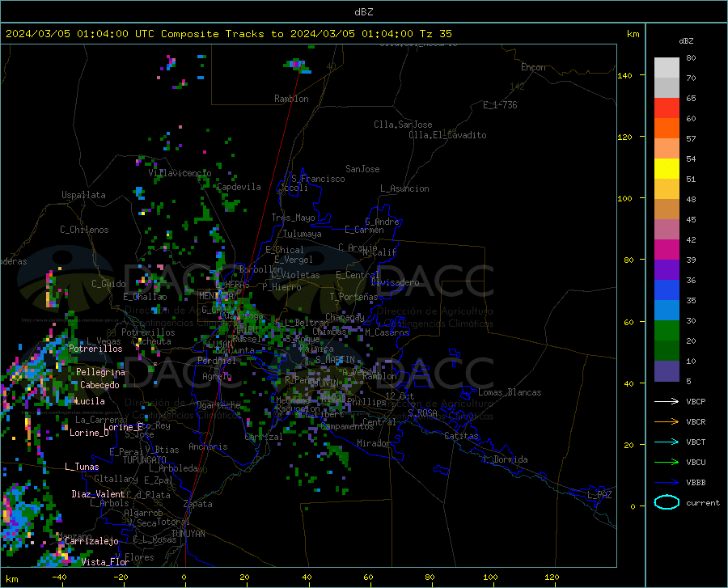The image size is (728, 588).
Task: Click the Cabecedo map label
Action: (x=99, y=385)
